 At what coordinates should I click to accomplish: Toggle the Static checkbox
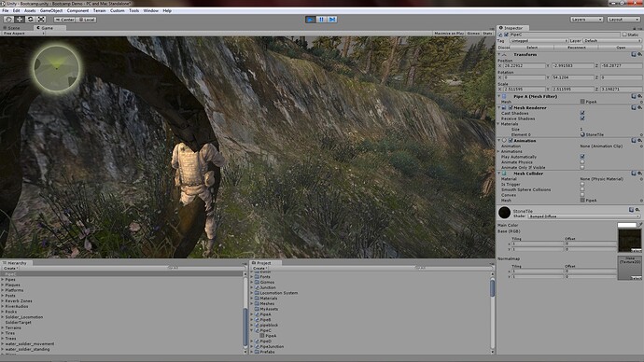coord(624,35)
